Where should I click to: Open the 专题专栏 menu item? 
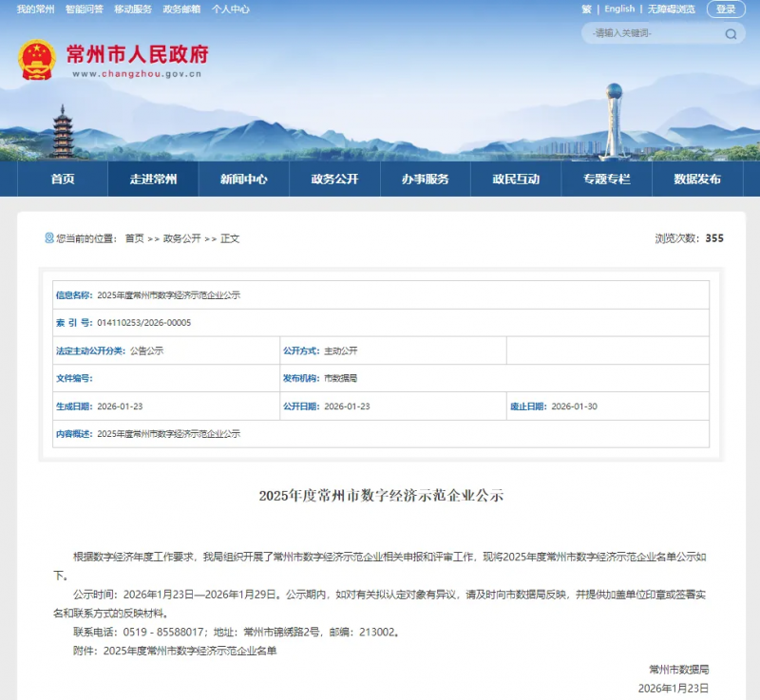608,180
